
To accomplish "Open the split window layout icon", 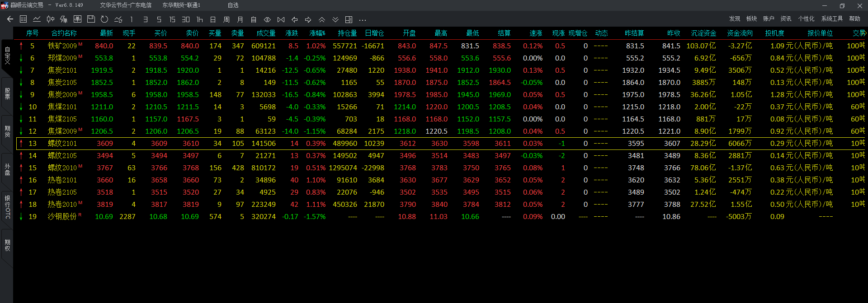I will click(x=349, y=20).
